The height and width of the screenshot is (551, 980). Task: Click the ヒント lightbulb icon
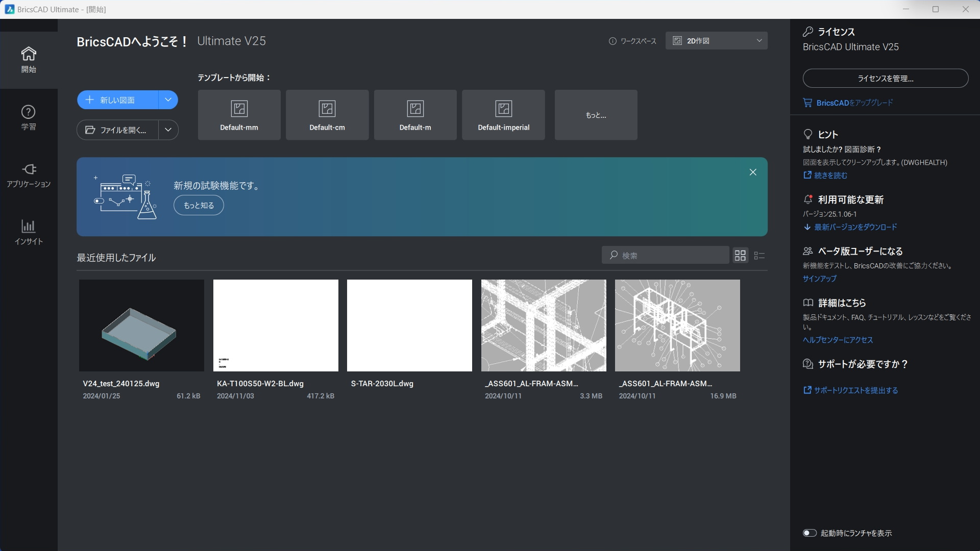(807, 134)
